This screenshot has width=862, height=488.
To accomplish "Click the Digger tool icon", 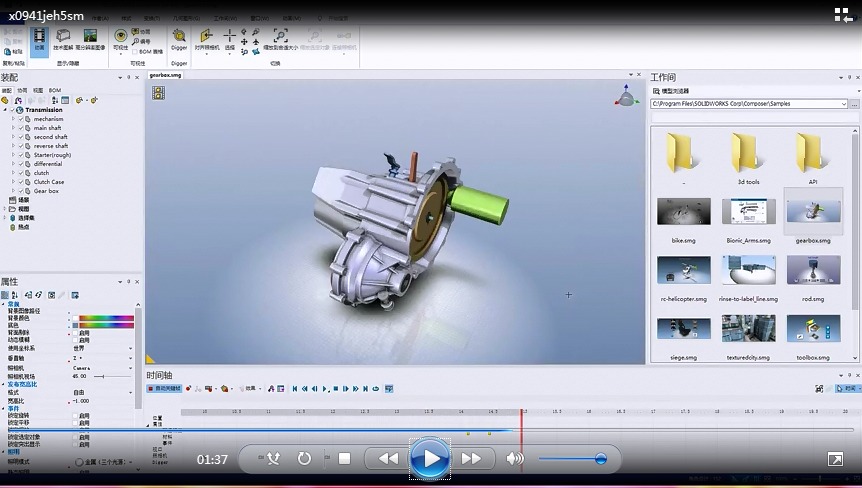I will pyautogui.click(x=179, y=37).
